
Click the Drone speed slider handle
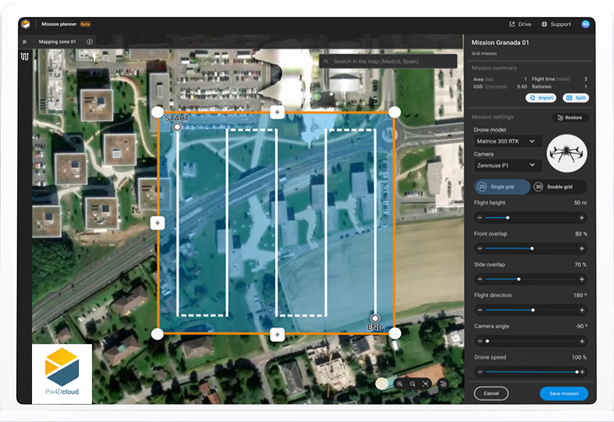click(x=577, y=372)
